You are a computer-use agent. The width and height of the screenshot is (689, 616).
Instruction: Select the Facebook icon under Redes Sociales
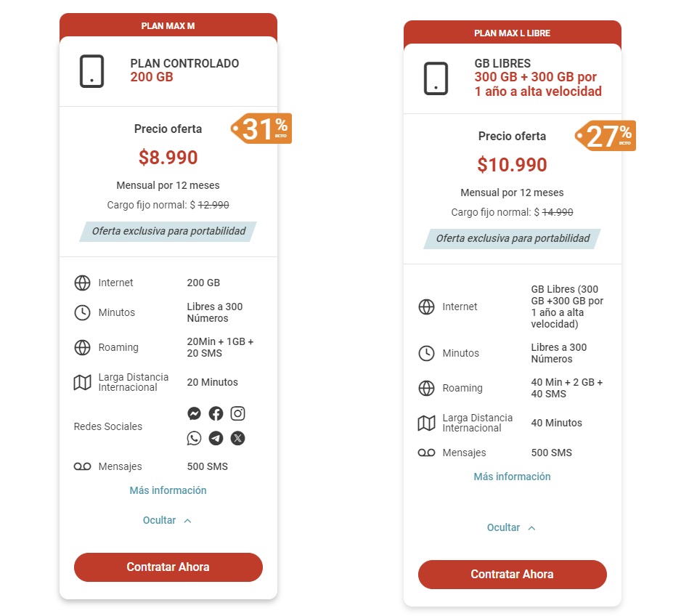(x=216, y=413)
